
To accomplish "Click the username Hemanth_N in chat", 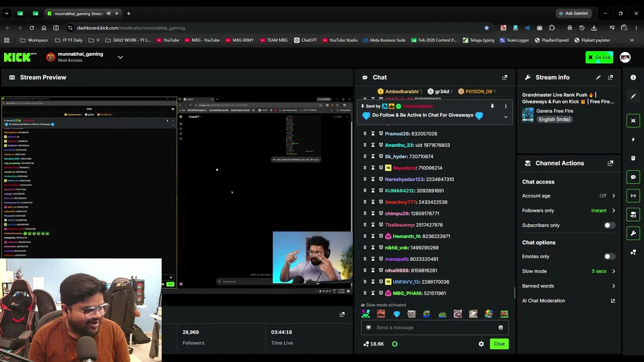I will pyautogui.click(x=407, y=236).
